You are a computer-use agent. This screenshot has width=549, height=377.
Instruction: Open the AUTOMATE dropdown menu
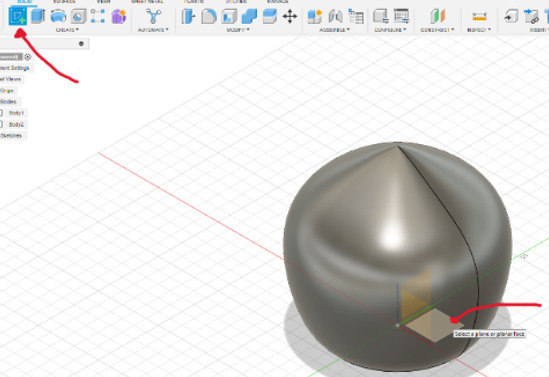[x=153, y=30]
